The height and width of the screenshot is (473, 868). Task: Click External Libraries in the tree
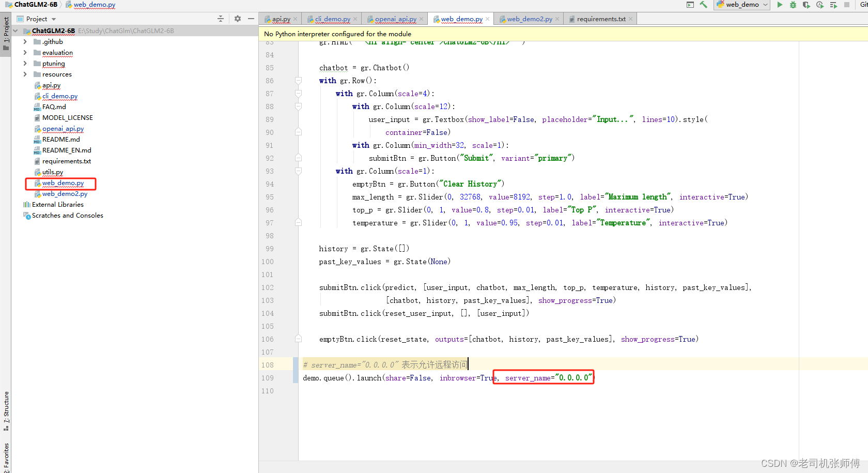58,205
